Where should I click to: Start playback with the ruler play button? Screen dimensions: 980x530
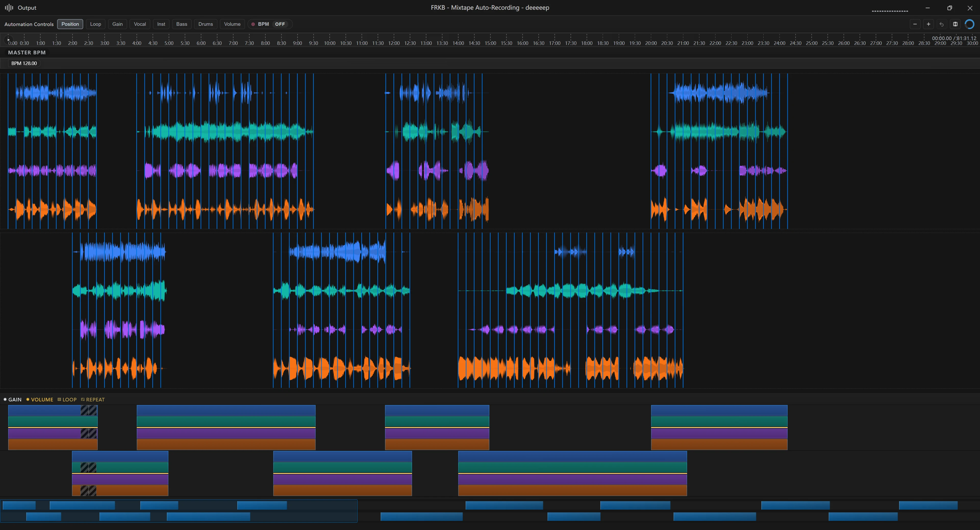click(x=8, y=40)
